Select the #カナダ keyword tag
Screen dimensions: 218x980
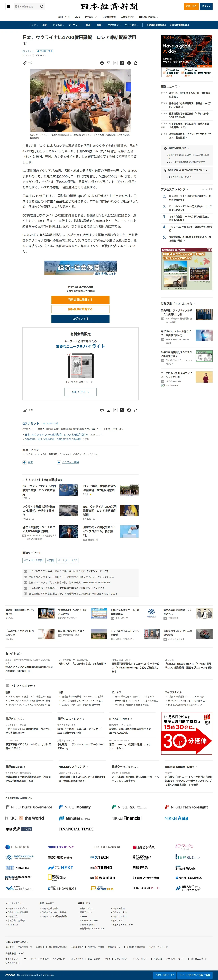62,560
